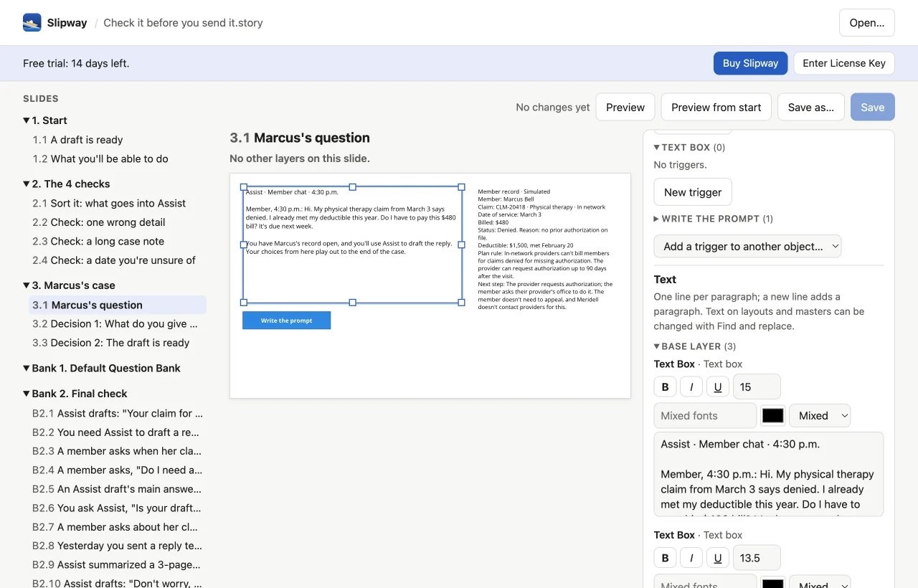The height and width of the screenshot is (588, 918).
Task: Click the Assist Member chat text area in panel
Action: click(x=768, y=474)
